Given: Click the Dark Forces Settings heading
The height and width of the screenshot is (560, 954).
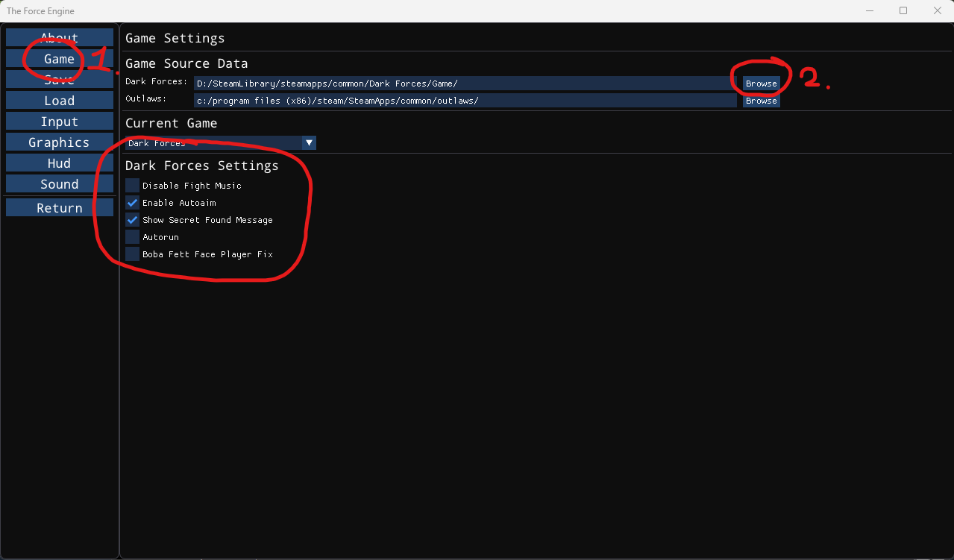Looking at the screenshot, I should pos(201,166).
